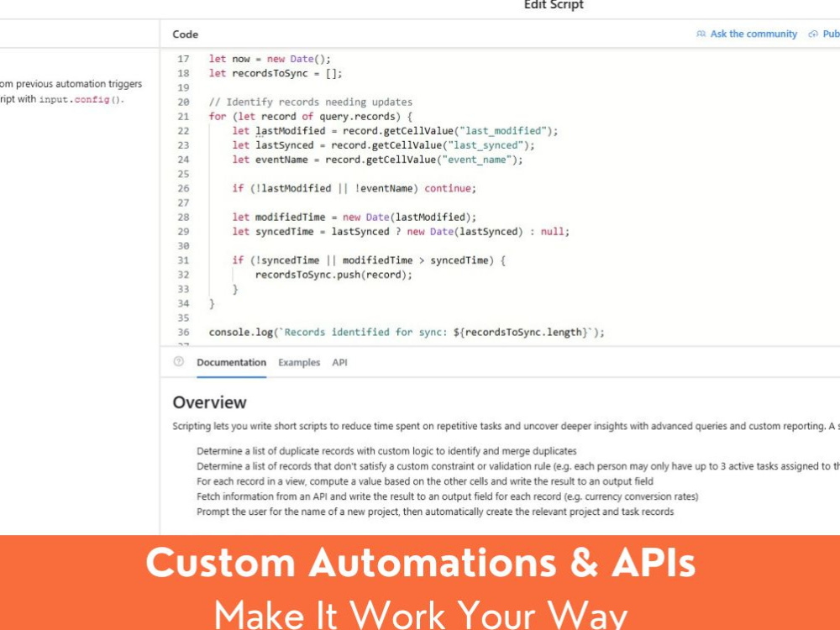Click the 'Fetch information from an API' item
Viewport: 840px width, 630px height.
pos(448,496)
